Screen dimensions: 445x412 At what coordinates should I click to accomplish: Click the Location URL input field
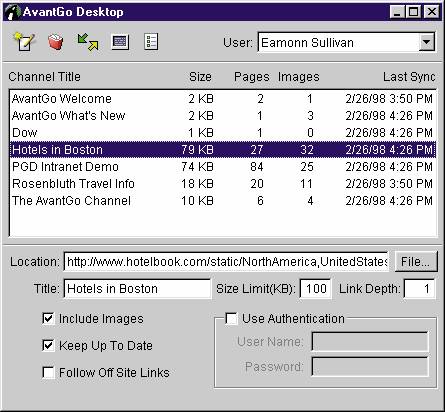[226, 262]
